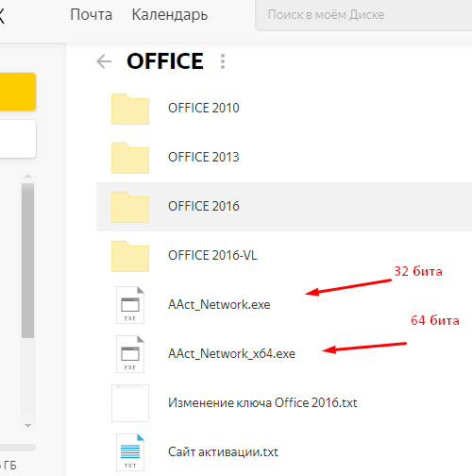Click the AAct_Network_x64.exe file name
The height and width of the screenshot is (476, 472).
click(x=231, y=353)
